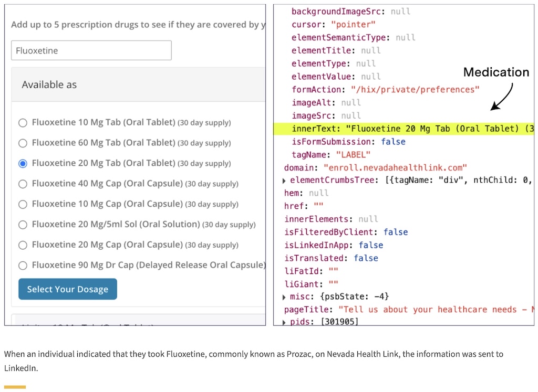Image resolution: width=538 pixels, height=392 pixels.
Task: Expand the pids array entry
Action: point(284,322)
